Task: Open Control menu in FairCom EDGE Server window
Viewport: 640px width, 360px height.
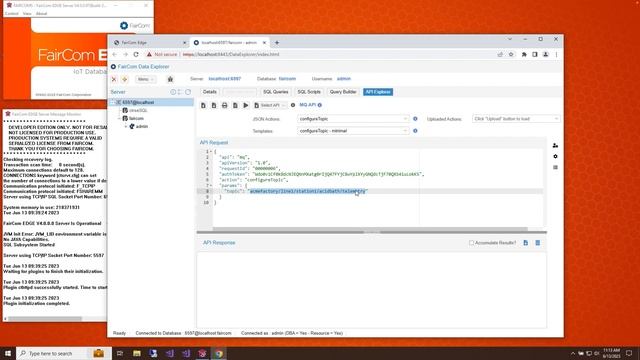Action: (x=11, y=13)
